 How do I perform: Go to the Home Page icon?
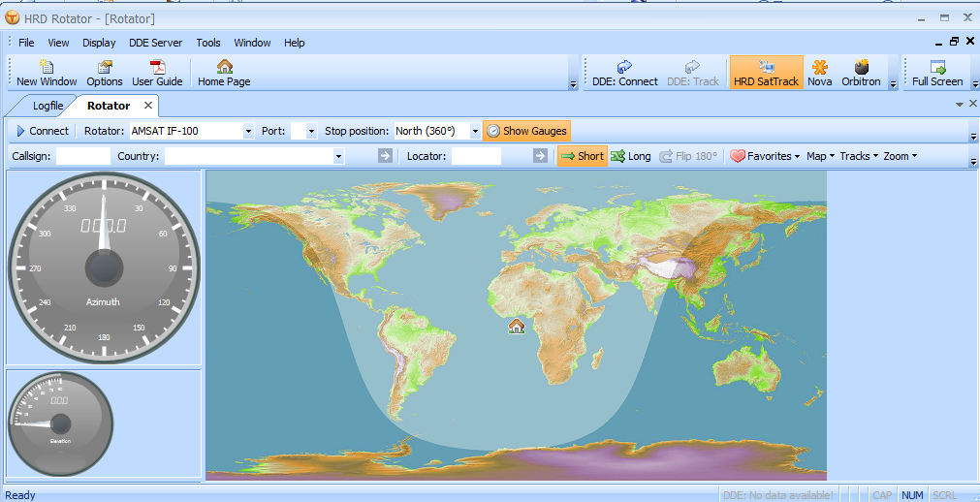click(x=224, y=74)
